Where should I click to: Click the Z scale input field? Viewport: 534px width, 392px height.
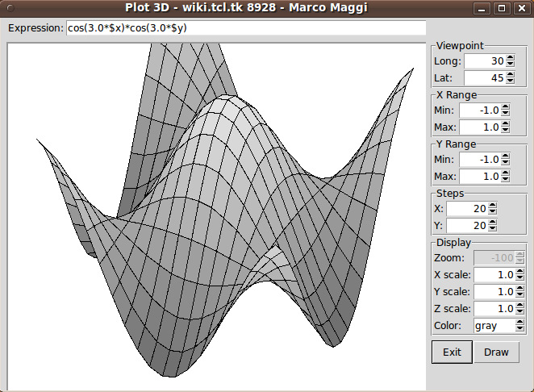point(494,308)
